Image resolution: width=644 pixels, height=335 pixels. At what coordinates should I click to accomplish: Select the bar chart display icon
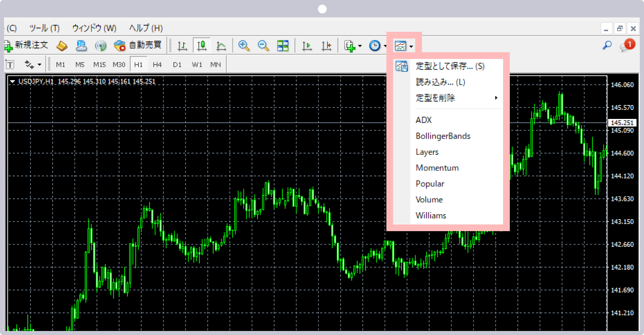tap(182, 46)
